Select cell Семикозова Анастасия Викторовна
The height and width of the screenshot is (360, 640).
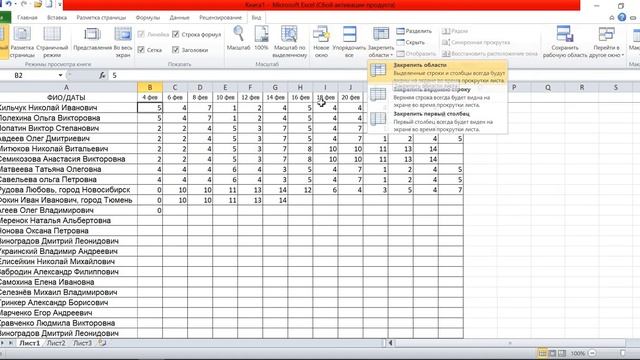pos(69,159)
